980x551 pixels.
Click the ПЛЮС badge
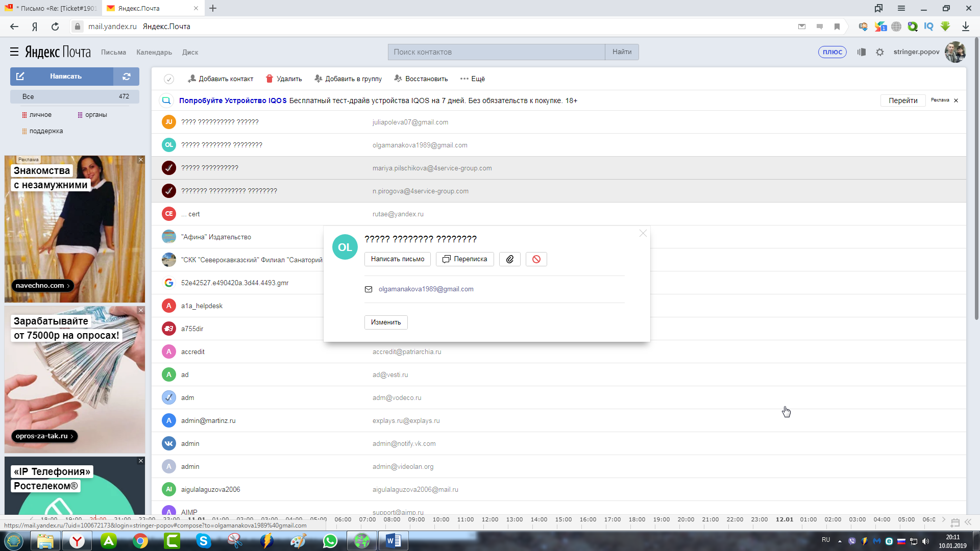pos(832,52)
